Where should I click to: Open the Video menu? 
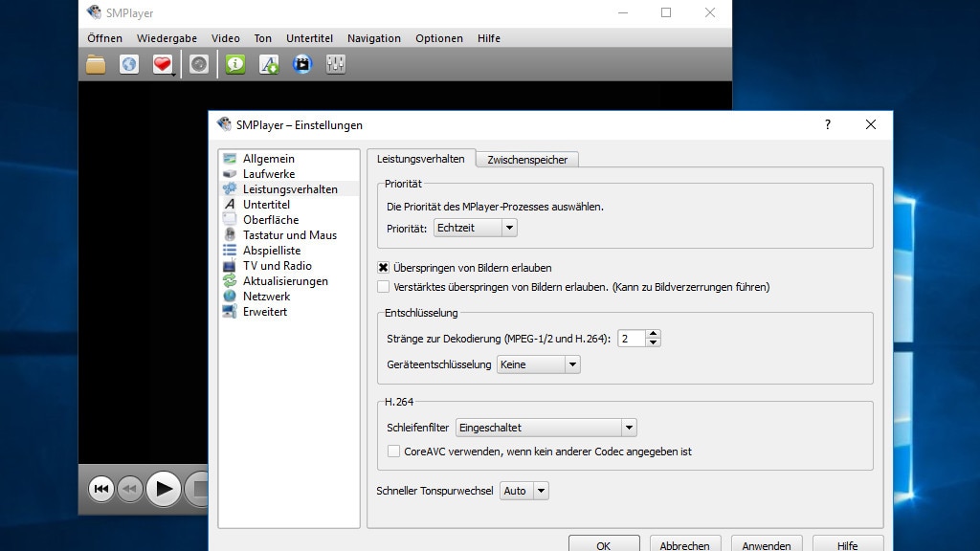pyautogui.click(x=226, y=38)
